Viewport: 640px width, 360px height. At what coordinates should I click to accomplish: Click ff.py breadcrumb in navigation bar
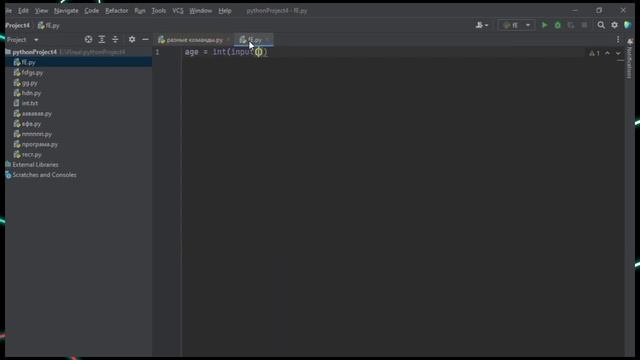coord(49,25)
